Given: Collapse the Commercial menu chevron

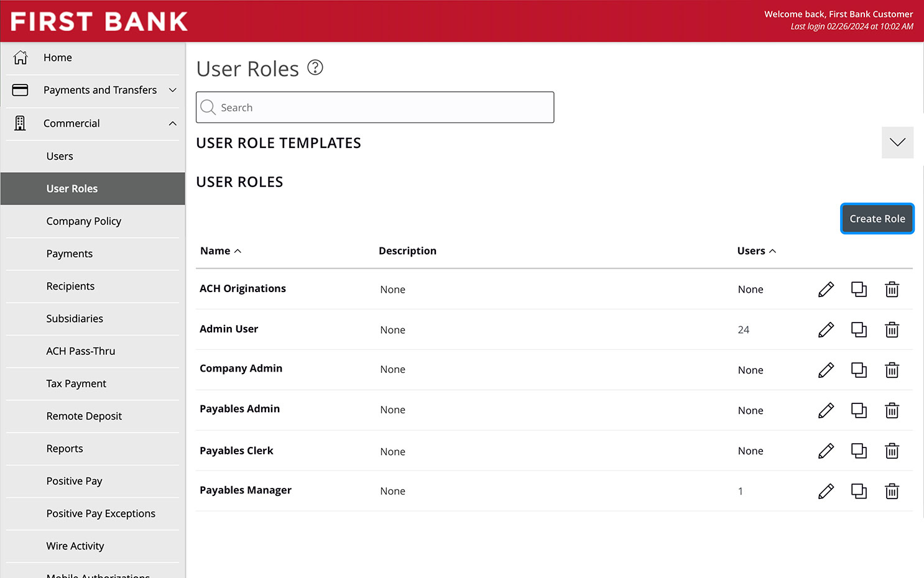Looking at the screenshot, I should pos(173,123).
